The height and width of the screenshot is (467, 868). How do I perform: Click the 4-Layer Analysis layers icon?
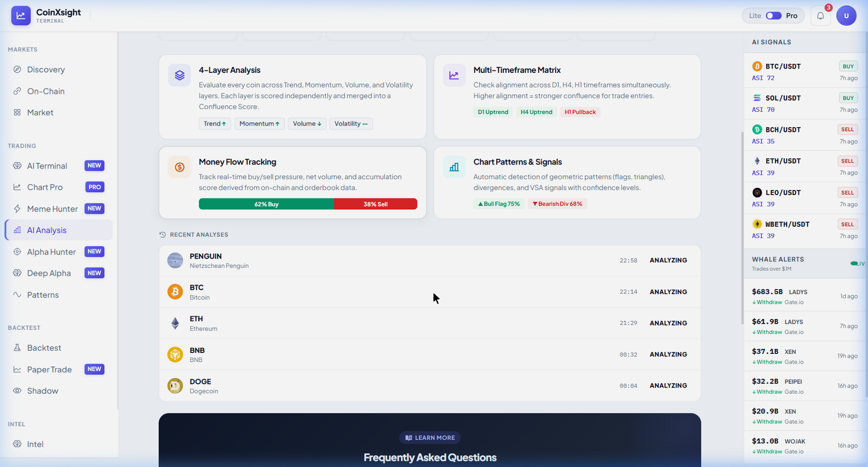[x=179, y=75]
